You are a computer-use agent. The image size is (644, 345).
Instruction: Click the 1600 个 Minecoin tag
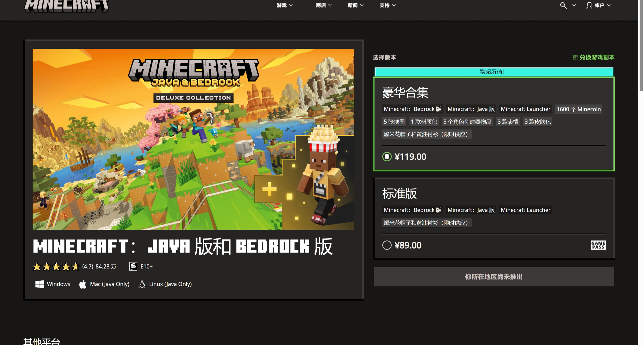point(579,109)
